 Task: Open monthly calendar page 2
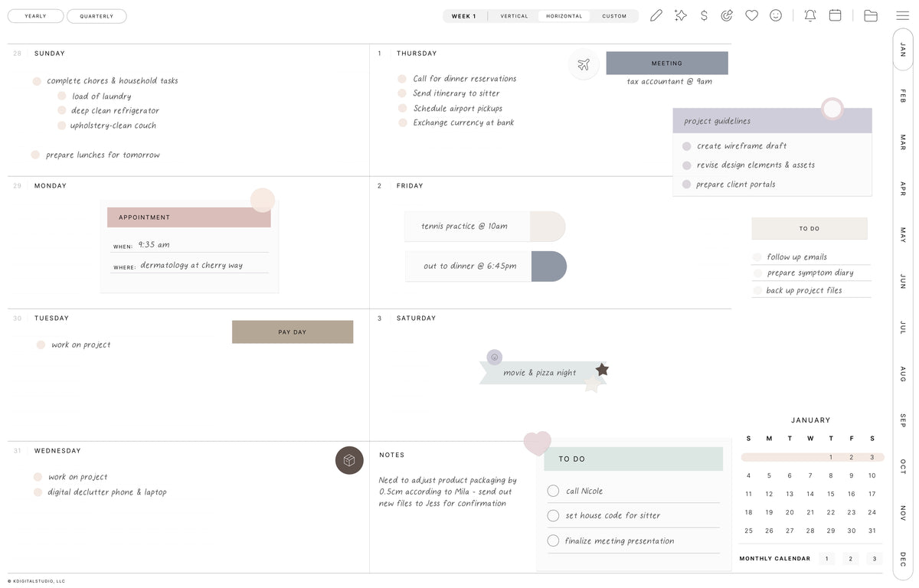tap(850, 559)
